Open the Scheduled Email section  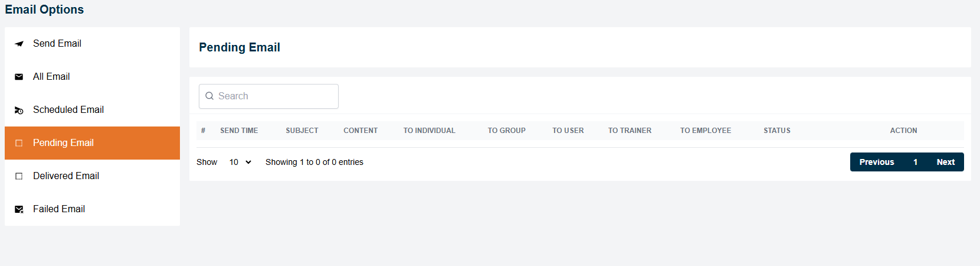click(68, 110)
